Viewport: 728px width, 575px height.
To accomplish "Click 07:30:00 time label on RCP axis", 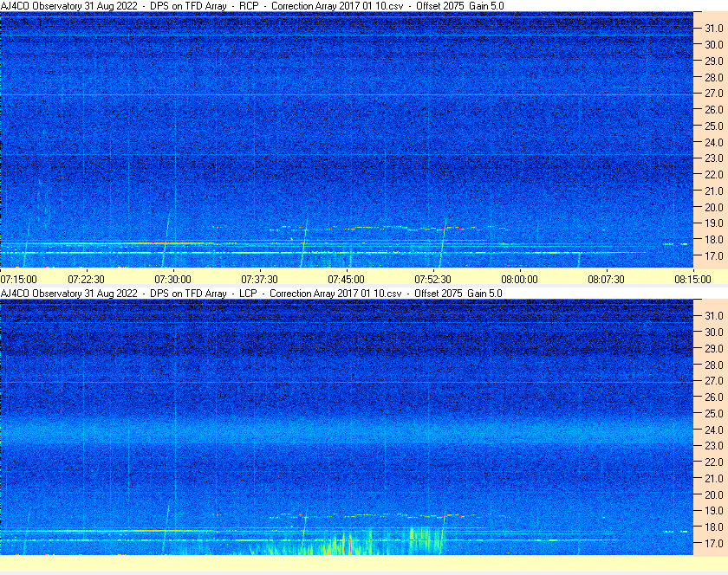I will pyautogui.click(x=172, y=280).
